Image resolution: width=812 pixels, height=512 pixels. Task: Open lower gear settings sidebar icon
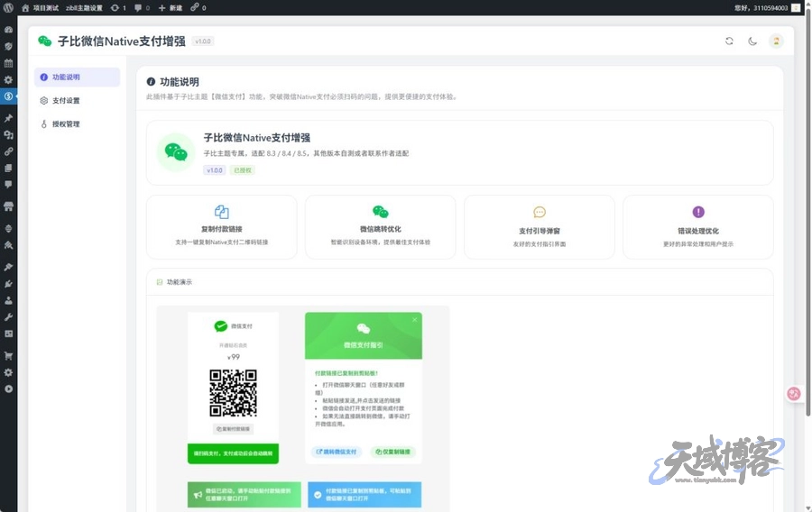click(8, 372)
